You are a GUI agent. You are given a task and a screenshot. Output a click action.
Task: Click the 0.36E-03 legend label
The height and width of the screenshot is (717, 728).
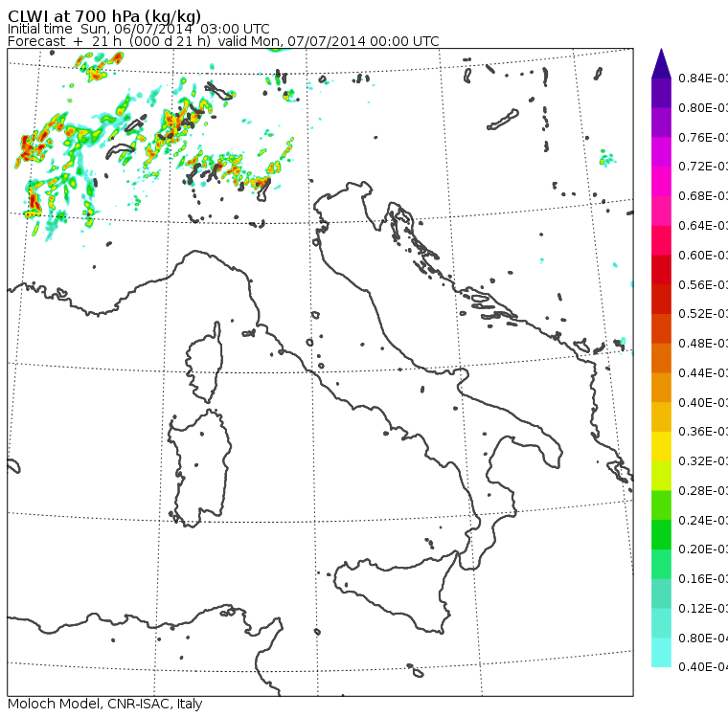[703, 432]
